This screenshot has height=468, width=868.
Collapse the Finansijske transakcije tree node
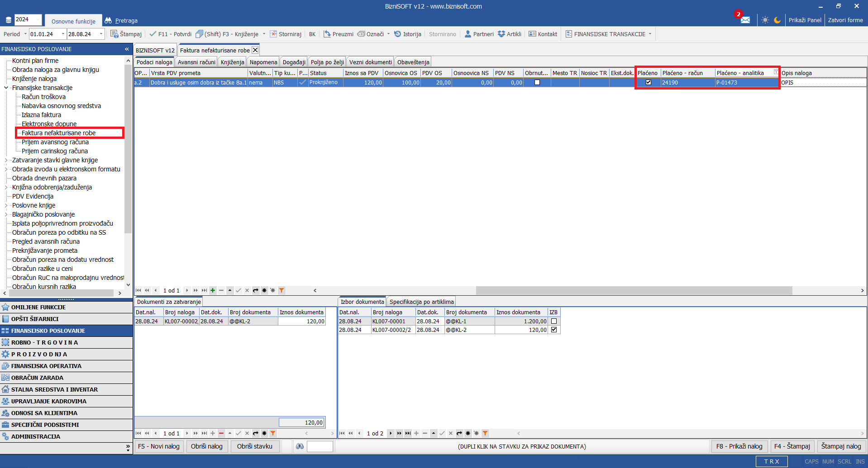pyautogui.click(x=6, y=88)
